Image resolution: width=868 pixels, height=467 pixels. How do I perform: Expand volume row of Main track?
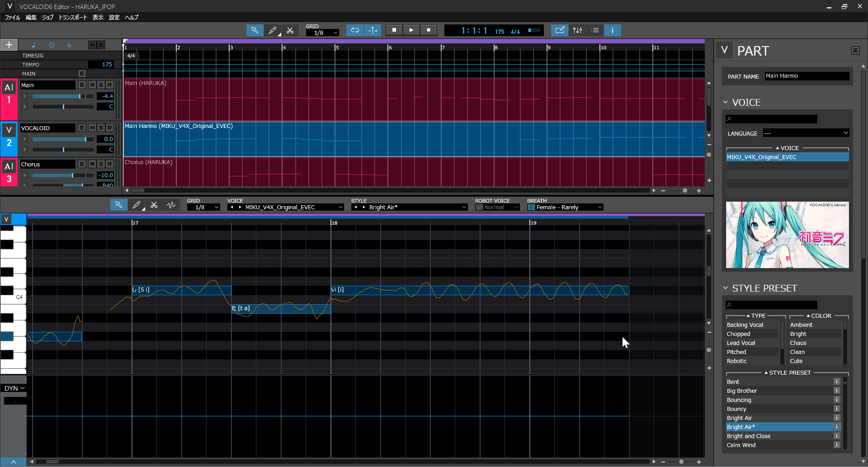point(24,96)
